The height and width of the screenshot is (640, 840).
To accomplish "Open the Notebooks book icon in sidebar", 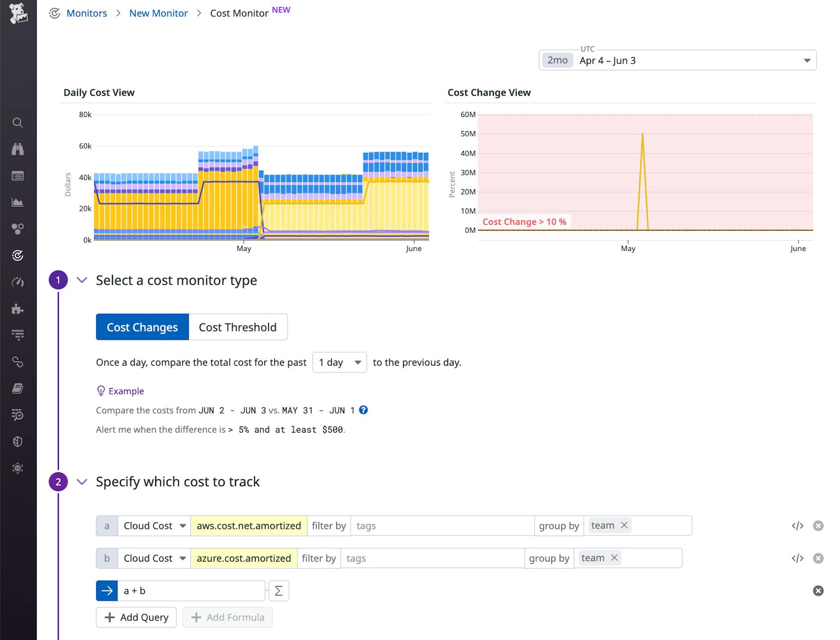I will pyautogui.click(x=18, y=388).
